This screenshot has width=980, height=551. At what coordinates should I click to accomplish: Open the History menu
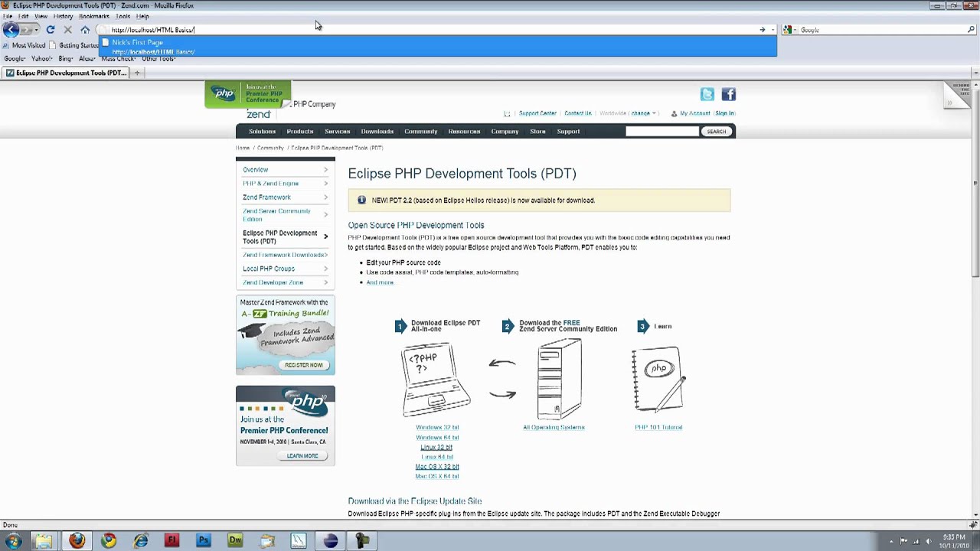[64, 16]
